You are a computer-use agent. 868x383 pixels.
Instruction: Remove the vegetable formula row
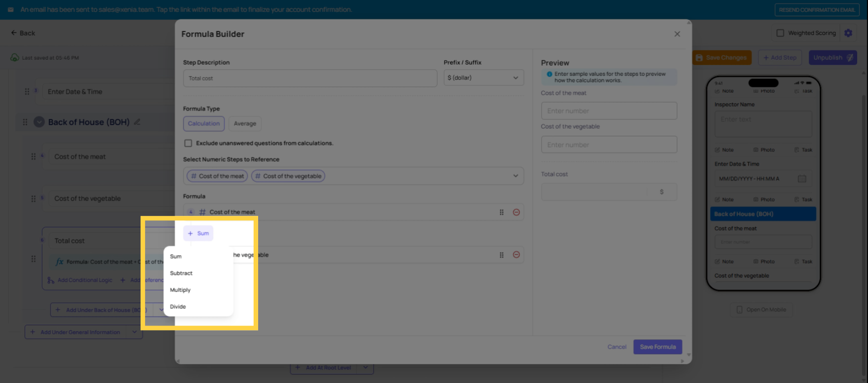coord(516,255)
